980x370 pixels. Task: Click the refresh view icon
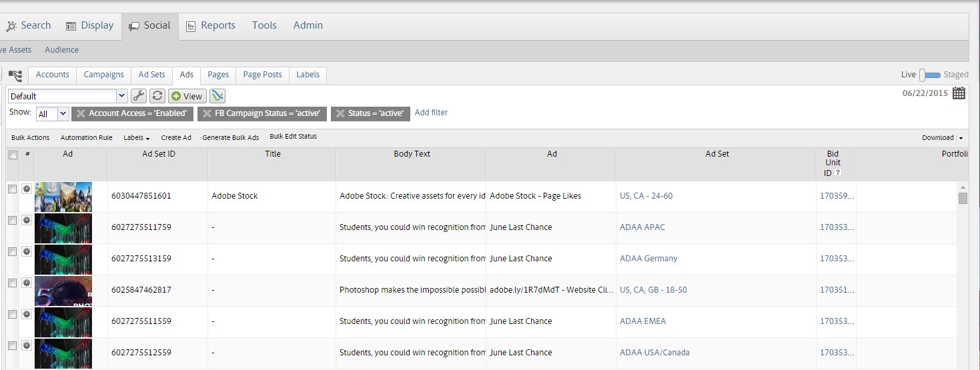coord(157,96)
